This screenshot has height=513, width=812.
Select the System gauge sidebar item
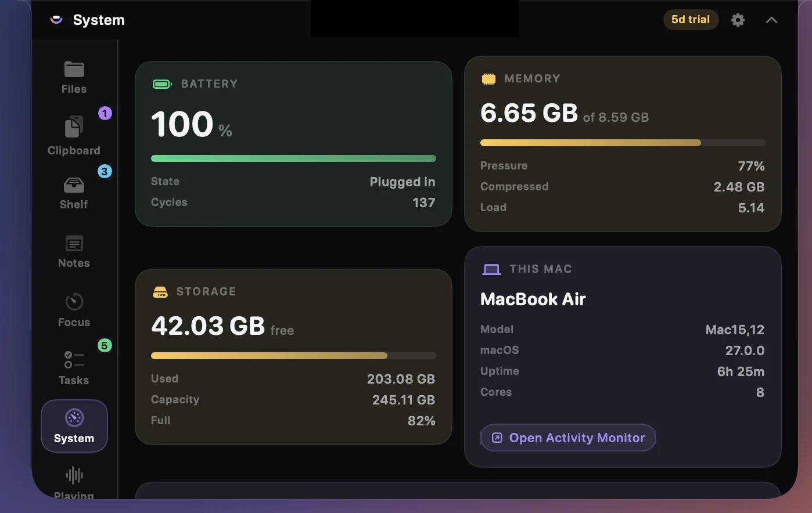pos(74,426)
